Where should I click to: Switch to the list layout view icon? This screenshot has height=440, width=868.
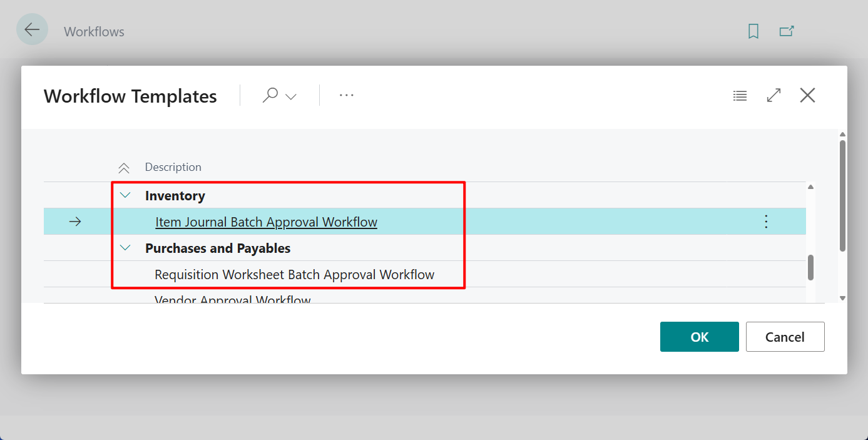coord(740,95)
